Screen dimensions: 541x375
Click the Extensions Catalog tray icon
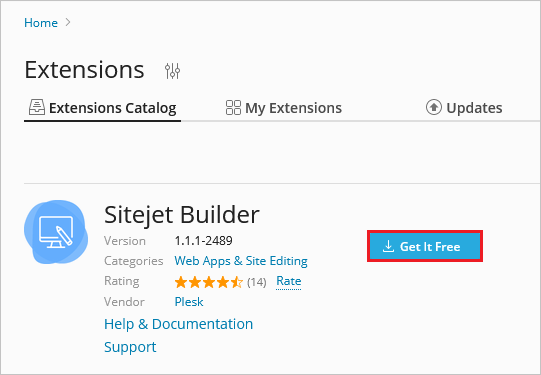click(x=37, y=107)
